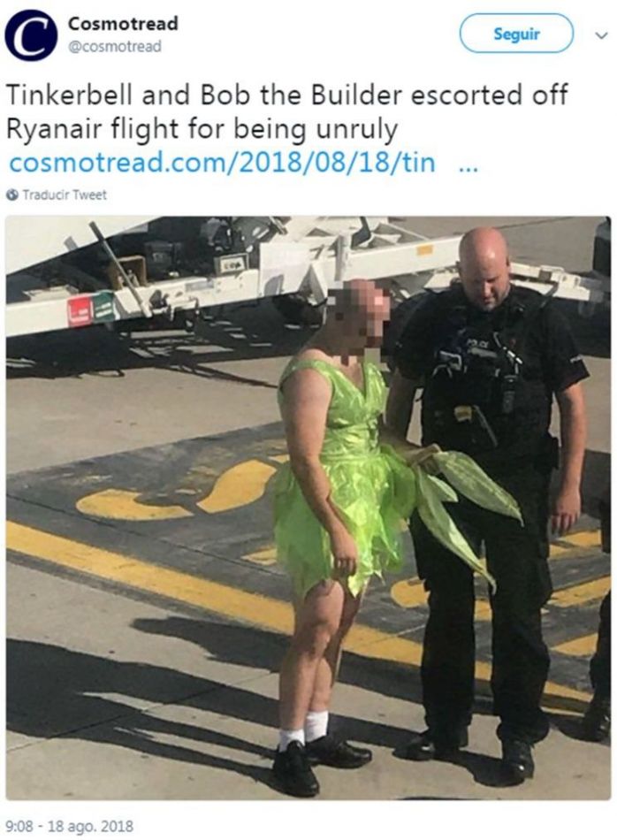Click the Cosmotread account name
The image size is (617, 840).
point(123,24)
